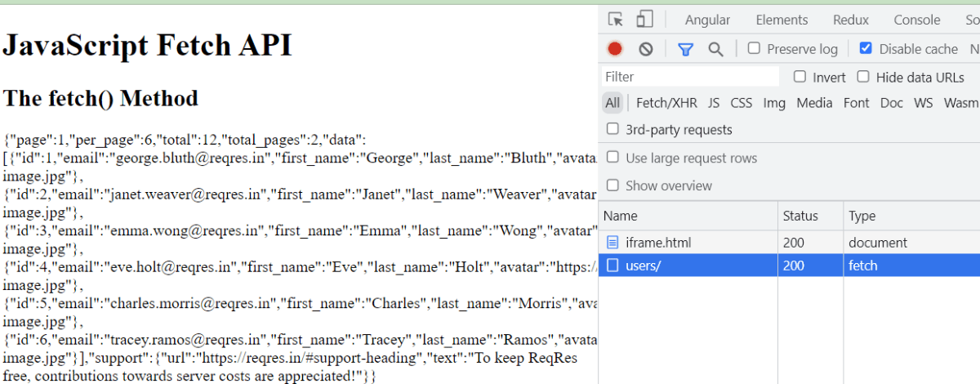Filter requests by Font type
980x384 pixels.
[x=857, y=103]
